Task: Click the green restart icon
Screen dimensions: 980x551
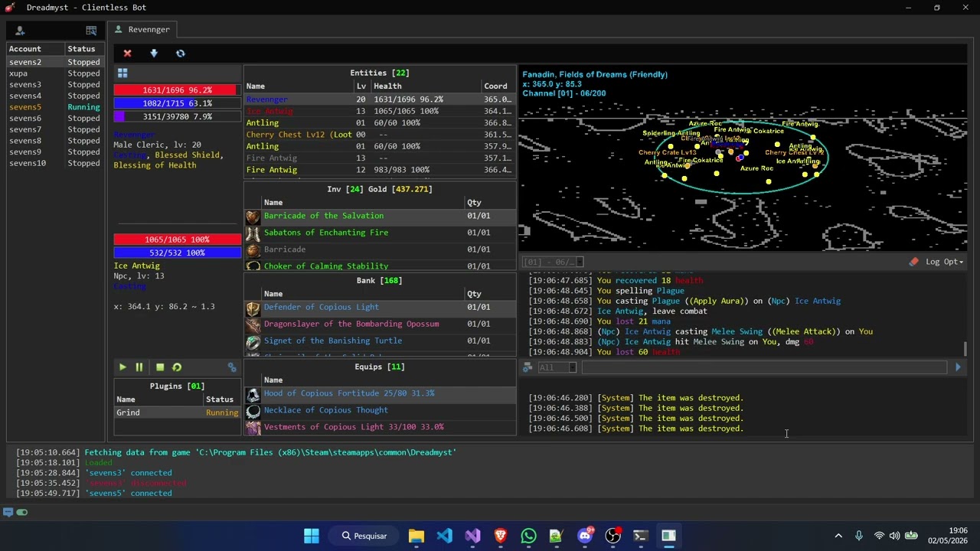Action: click(x=177, y=367)
